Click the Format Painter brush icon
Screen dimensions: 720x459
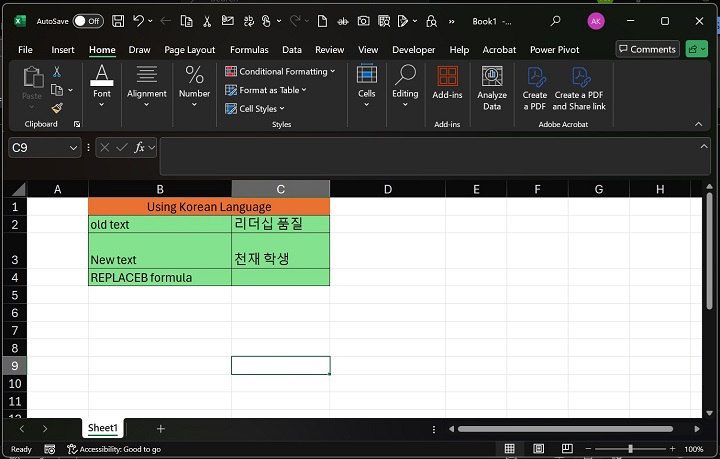coord(57,107)
